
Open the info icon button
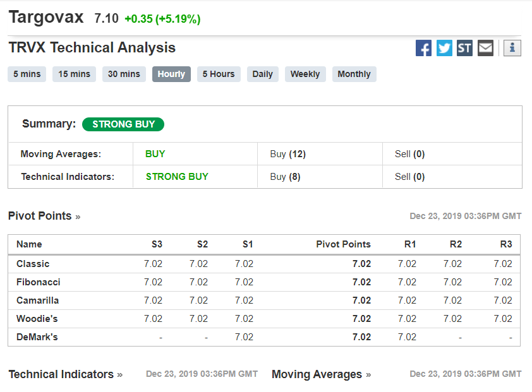(x=512, y=48)
